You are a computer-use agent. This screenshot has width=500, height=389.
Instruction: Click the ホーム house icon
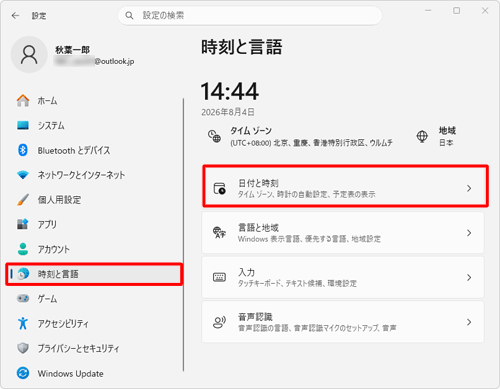(x=23, y=100)
